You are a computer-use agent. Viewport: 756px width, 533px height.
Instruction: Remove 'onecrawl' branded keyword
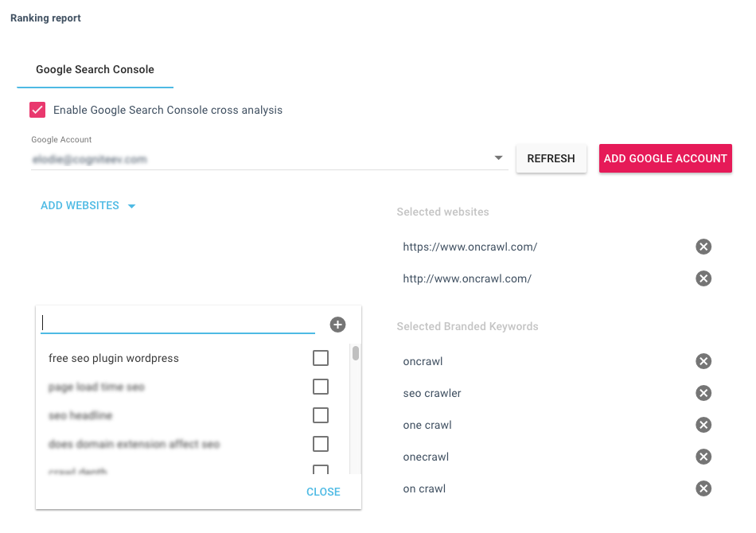click(x=703, y=457)
